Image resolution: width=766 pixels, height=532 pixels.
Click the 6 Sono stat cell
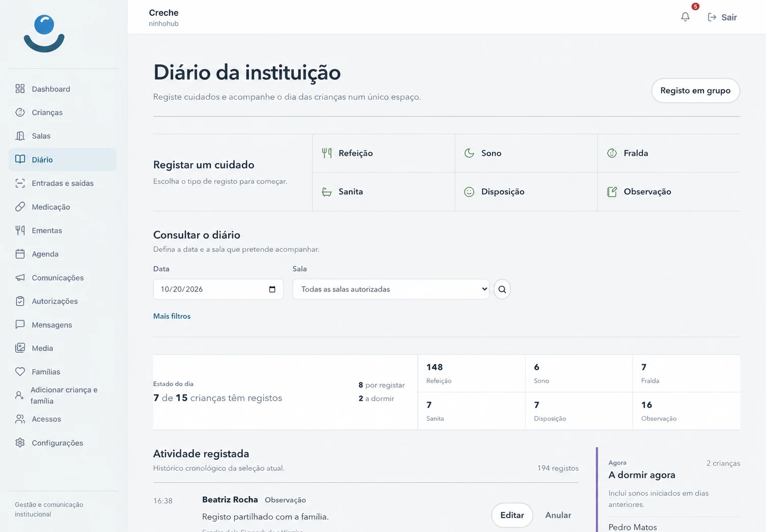click(x=579, y=373)
